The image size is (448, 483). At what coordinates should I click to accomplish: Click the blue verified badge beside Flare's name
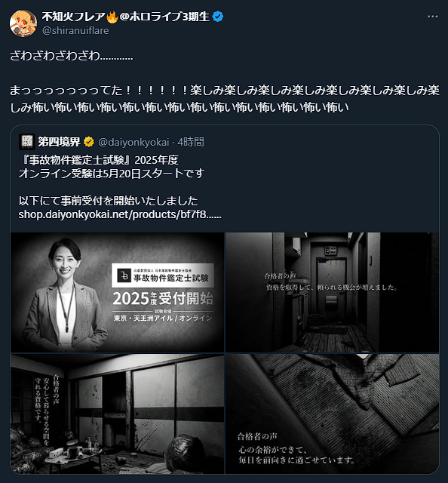218,17
